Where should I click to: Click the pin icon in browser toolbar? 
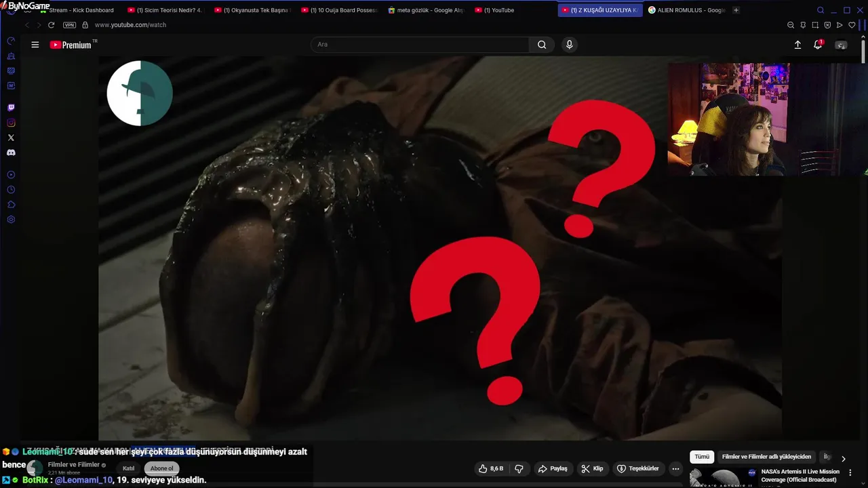pyautogui.click(x=803, y=25)
